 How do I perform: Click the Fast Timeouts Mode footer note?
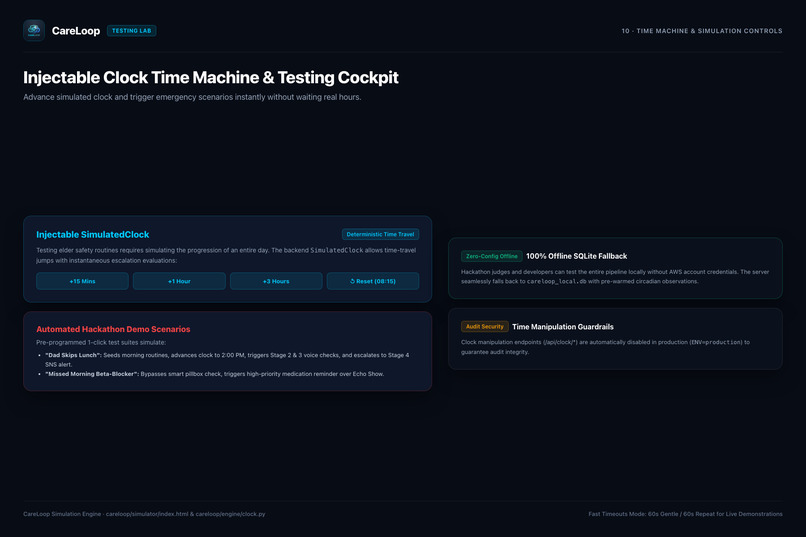685,514
